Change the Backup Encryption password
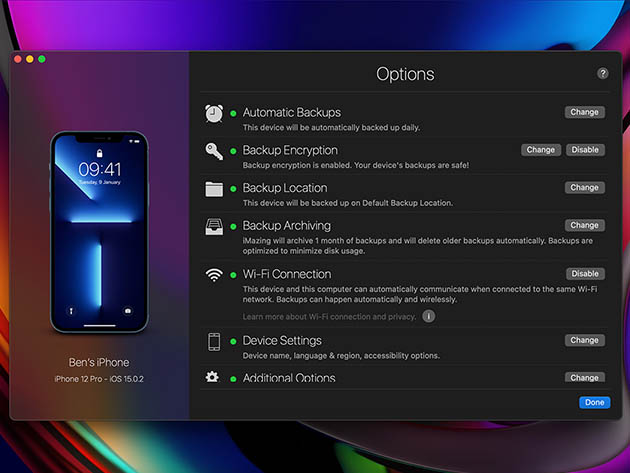Screen dimensions: 630x473 (x=541, y=150)
